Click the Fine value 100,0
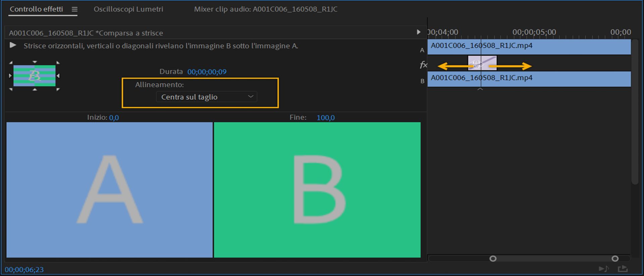The width and height of the screenshot is (644, 276). click(x=325, y=118)
